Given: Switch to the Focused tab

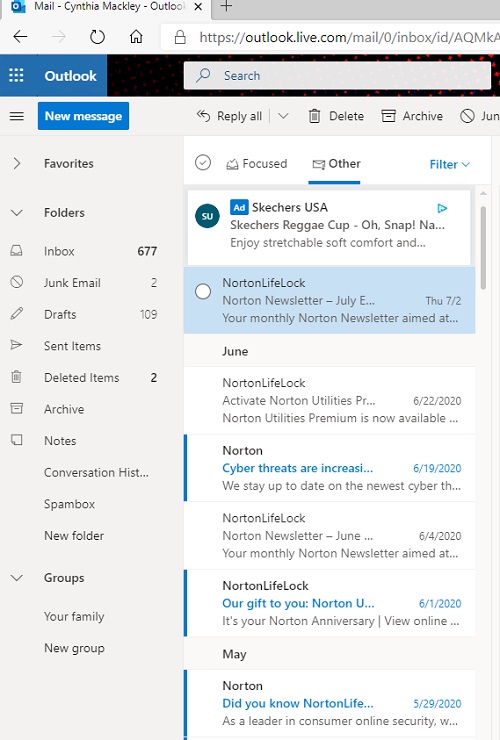Looking at the screenshot, I should point(257,164).
